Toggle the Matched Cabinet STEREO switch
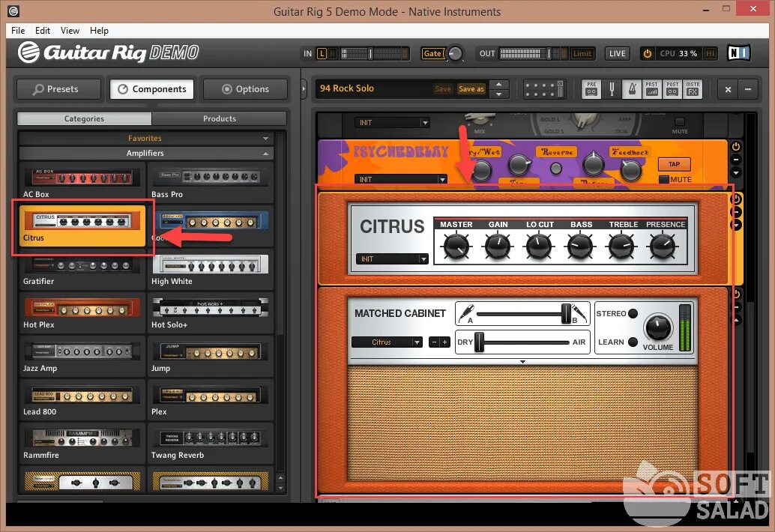The image size is (775, 532). point(633,313)
